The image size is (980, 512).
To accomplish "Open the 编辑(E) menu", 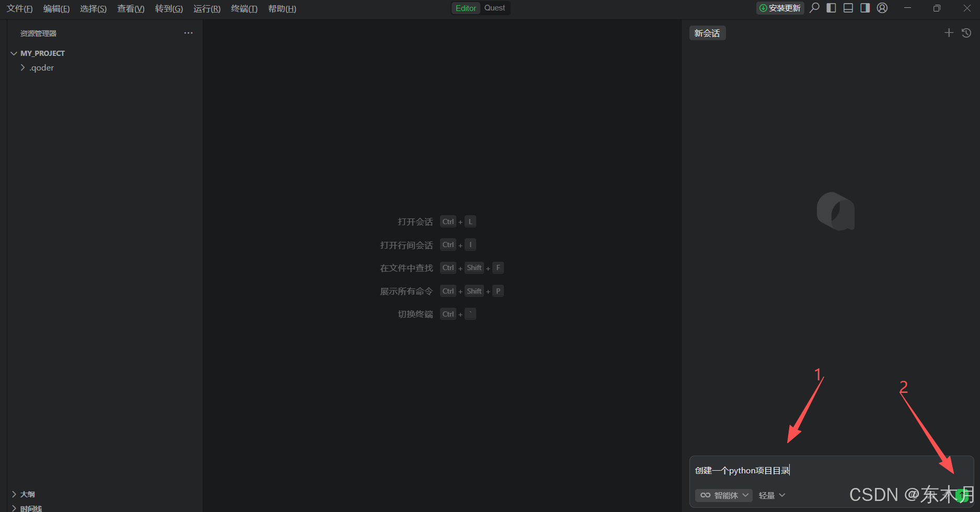I will tap(56, 9).
